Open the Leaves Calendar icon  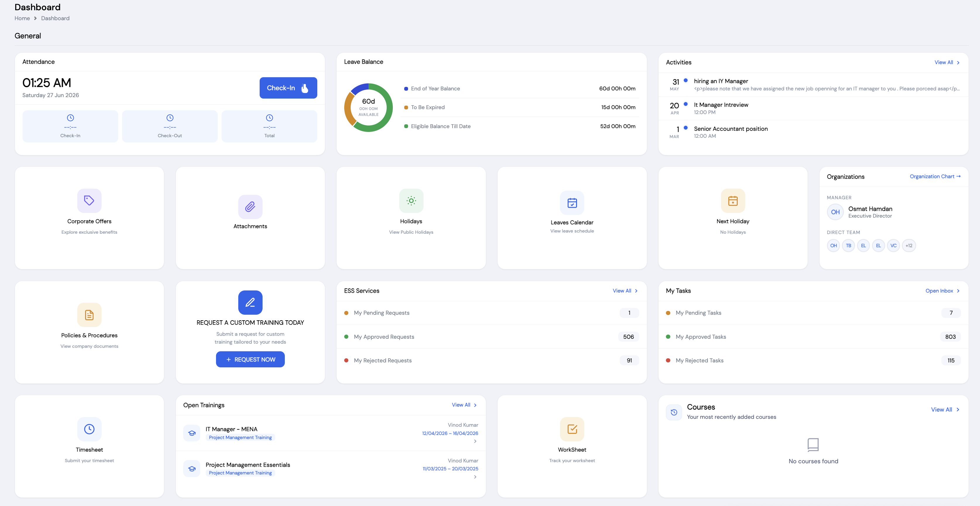click(572, 203)
